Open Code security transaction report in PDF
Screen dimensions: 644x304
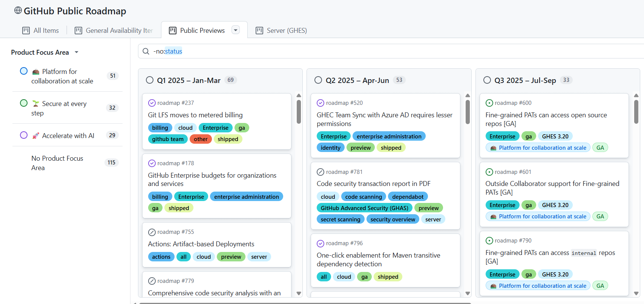374,184
